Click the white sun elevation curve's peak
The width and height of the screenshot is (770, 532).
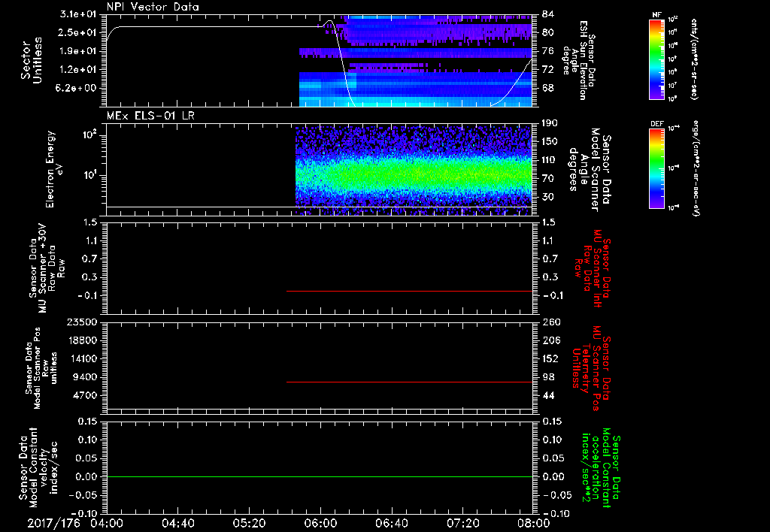point(330,21)
